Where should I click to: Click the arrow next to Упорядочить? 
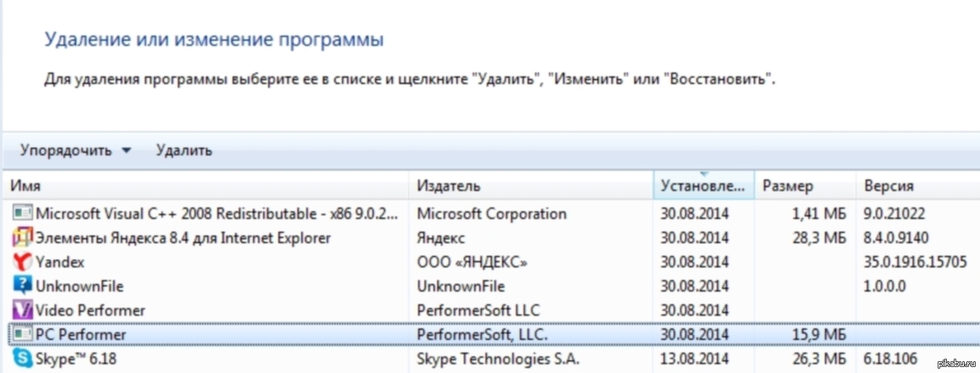126,151
